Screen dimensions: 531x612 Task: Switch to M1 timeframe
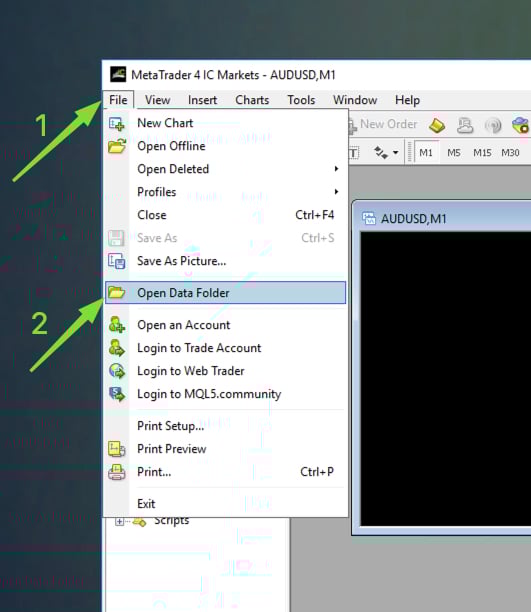pos(426,153)
